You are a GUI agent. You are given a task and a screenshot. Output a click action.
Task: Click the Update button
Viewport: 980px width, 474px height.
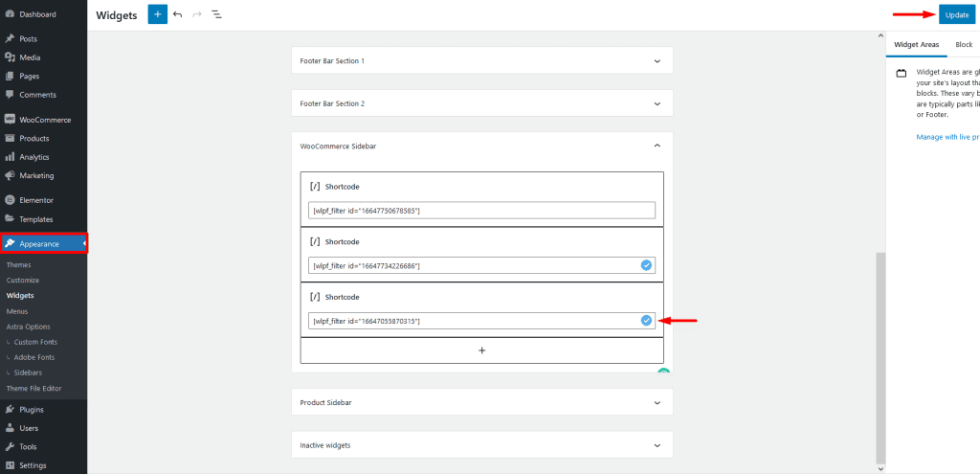click(x=958, y=14)
